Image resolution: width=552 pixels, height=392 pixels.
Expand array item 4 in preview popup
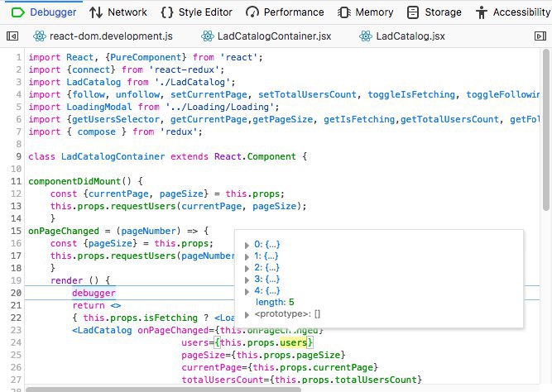pyautogui.click(x=247, y=291)
